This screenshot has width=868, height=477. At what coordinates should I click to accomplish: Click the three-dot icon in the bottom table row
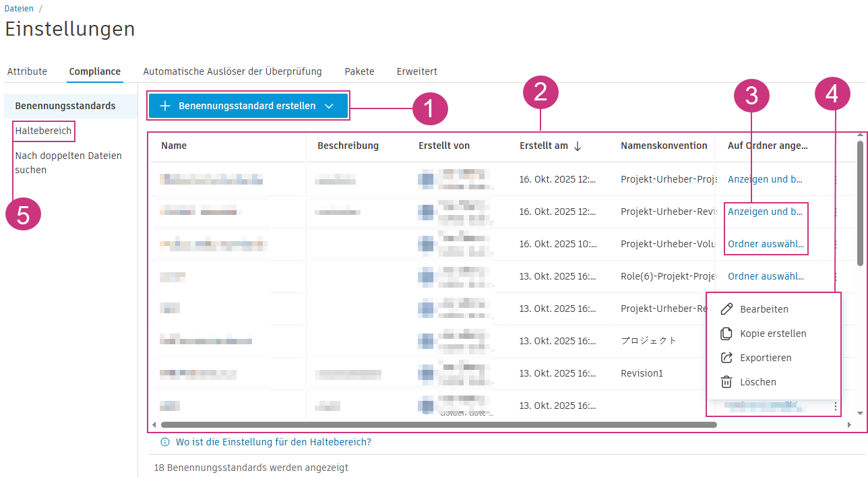(836, 406)
